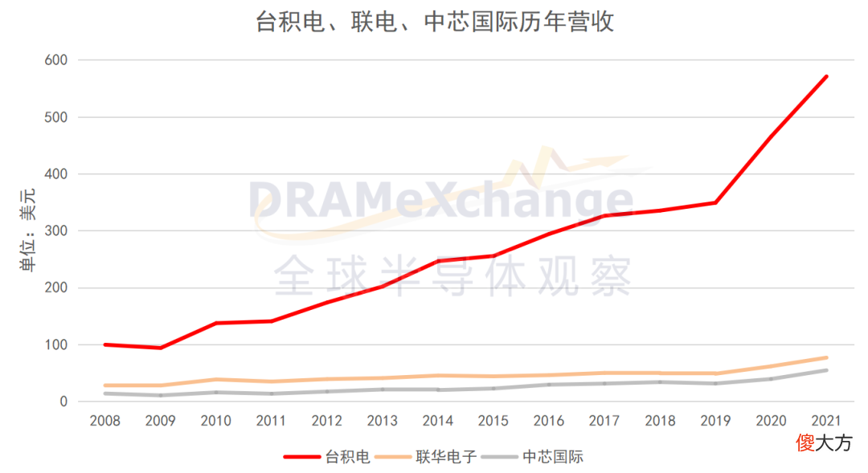
Task: Click the gray 中芯国际 legend line swatch
Action: pyautogui.click(x=500, y=457)
